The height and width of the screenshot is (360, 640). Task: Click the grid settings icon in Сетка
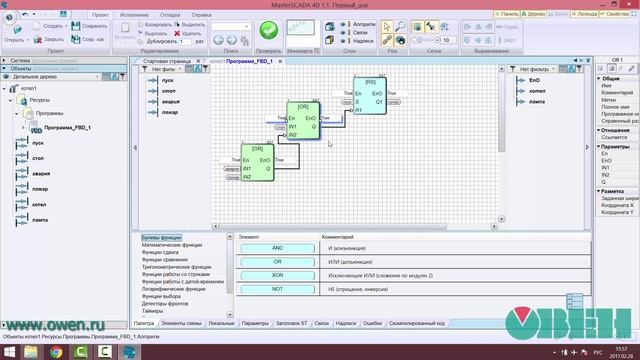point(444,27)
